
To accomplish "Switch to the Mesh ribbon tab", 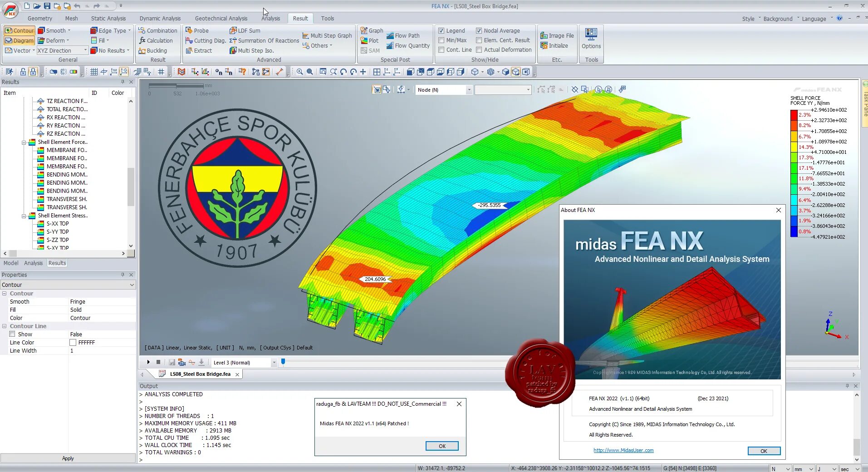I will point(71,19).
